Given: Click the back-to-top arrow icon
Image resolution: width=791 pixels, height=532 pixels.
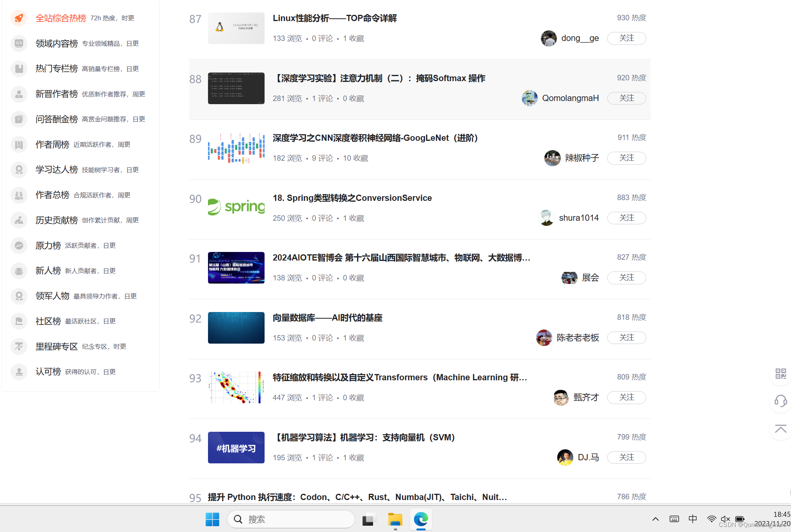Looking at the screenshot, I should [x=780, y=429].
